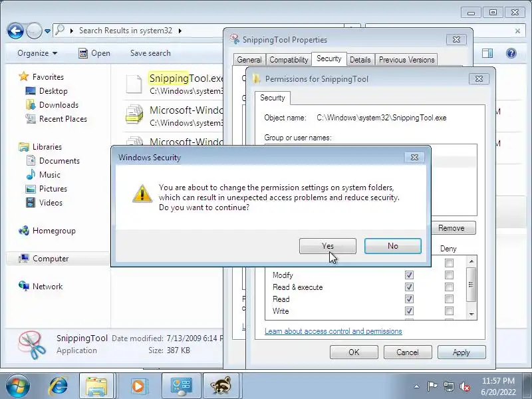The image size is (532, 399).
Task: Toggle Read & execute Deny checkbox
Action: tap(449, 287)
